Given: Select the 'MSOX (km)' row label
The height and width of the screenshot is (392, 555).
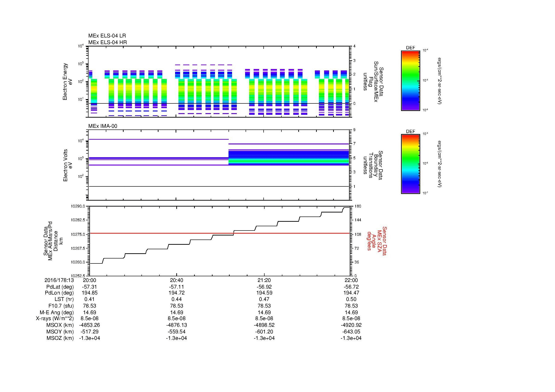Looking at the screenshot, I should pyautogui.click(x=60, y=325).
